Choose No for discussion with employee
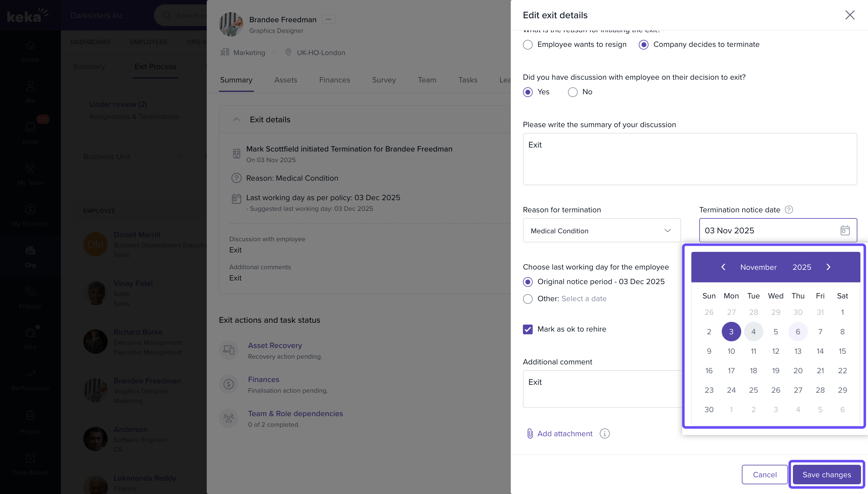The width and height of the screenshot is (868, 494). (x=572, y=92)
